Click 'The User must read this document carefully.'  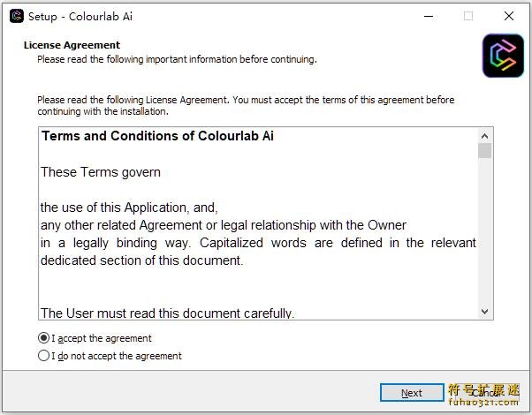[168, 313]
